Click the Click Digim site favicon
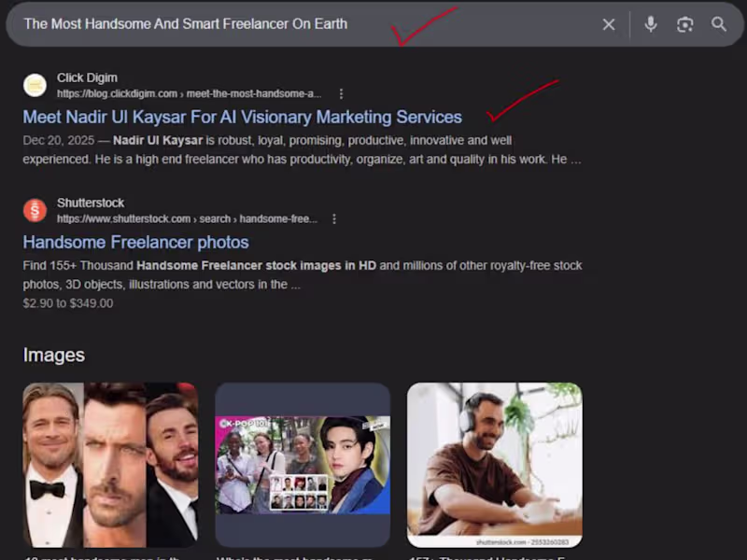This screenshot has height=560, width=747. [35, 85]
